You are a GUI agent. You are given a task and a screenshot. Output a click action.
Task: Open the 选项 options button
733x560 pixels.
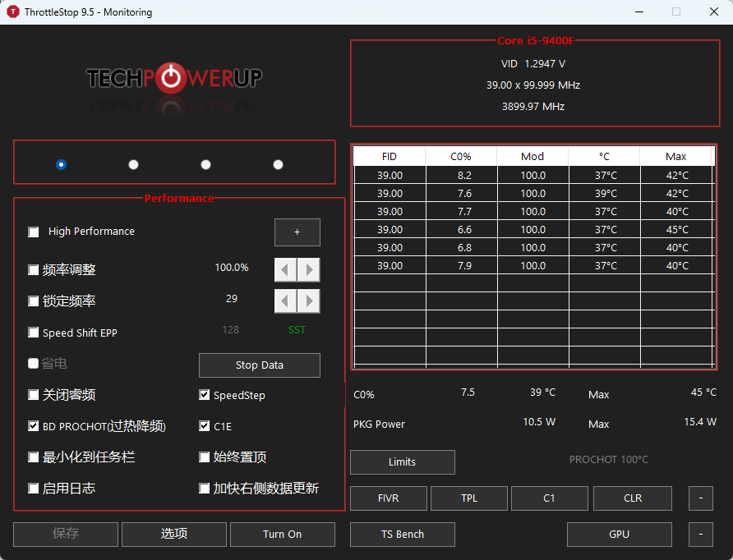[174, 535]
